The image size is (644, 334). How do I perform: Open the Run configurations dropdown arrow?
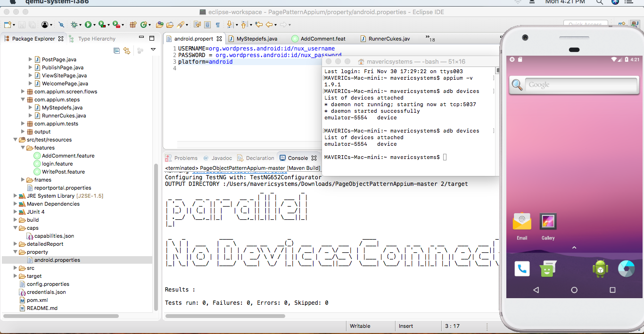click(94, 25)
